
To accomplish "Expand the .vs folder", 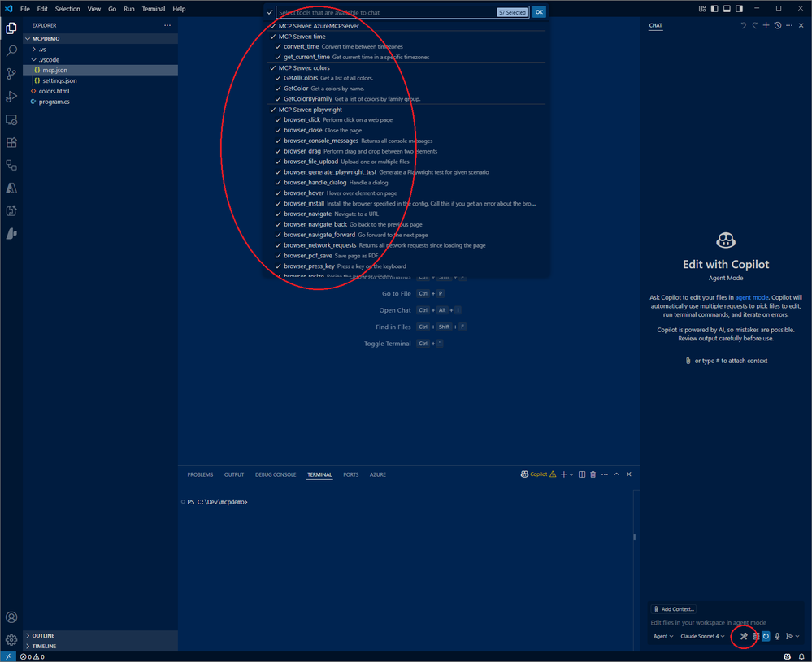I will 101,50.
